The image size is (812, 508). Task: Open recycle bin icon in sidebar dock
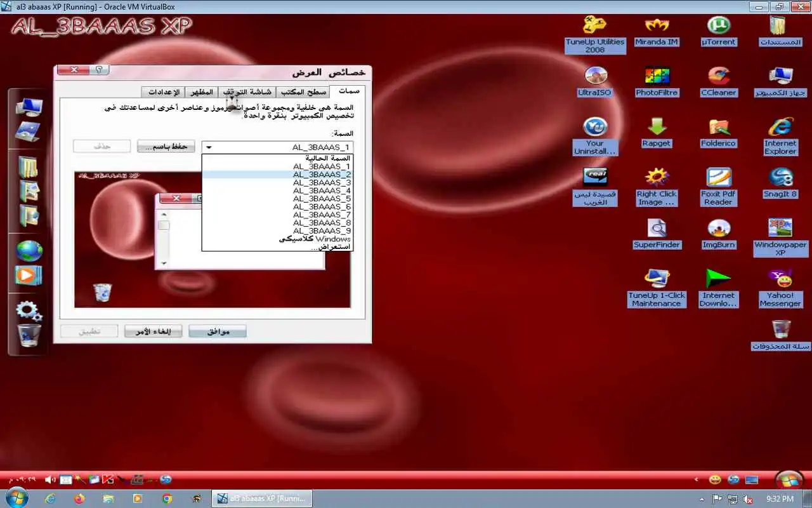29,335
